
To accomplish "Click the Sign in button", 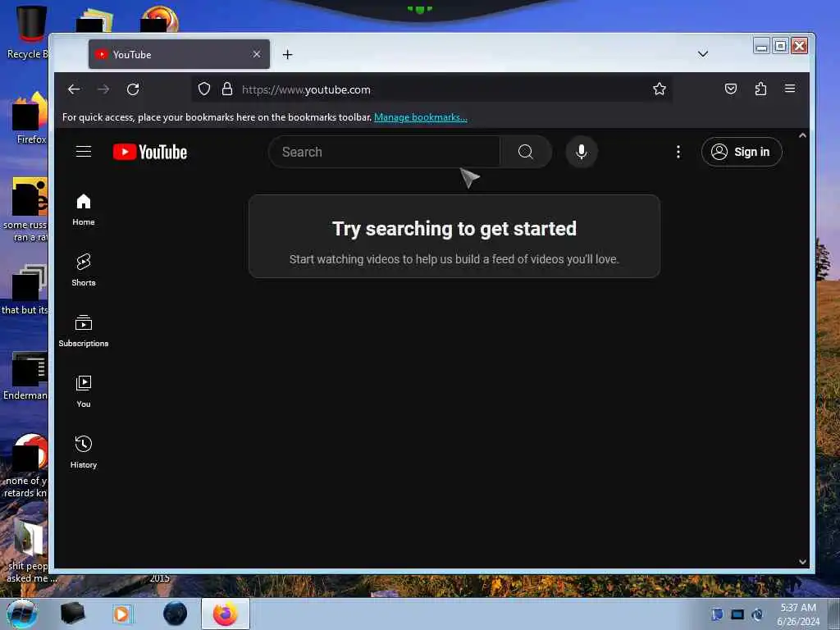I will (x=742, y=152).
